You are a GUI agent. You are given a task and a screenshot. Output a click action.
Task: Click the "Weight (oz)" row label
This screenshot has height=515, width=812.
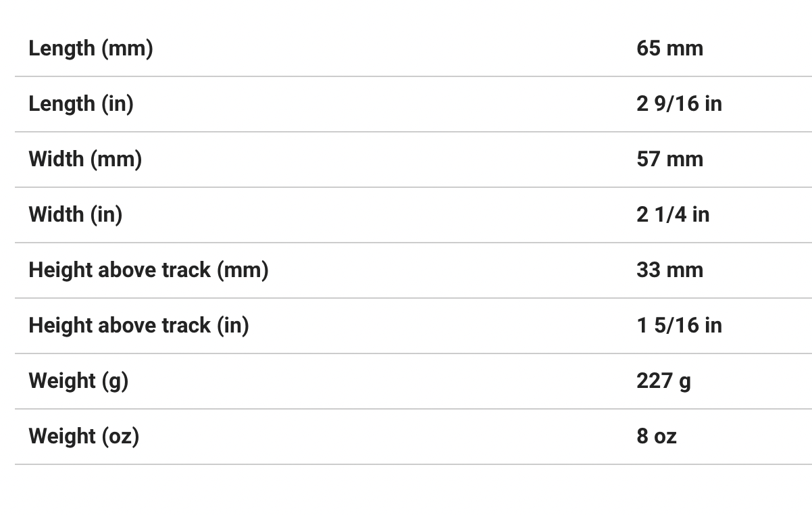[x=84, y=437]
